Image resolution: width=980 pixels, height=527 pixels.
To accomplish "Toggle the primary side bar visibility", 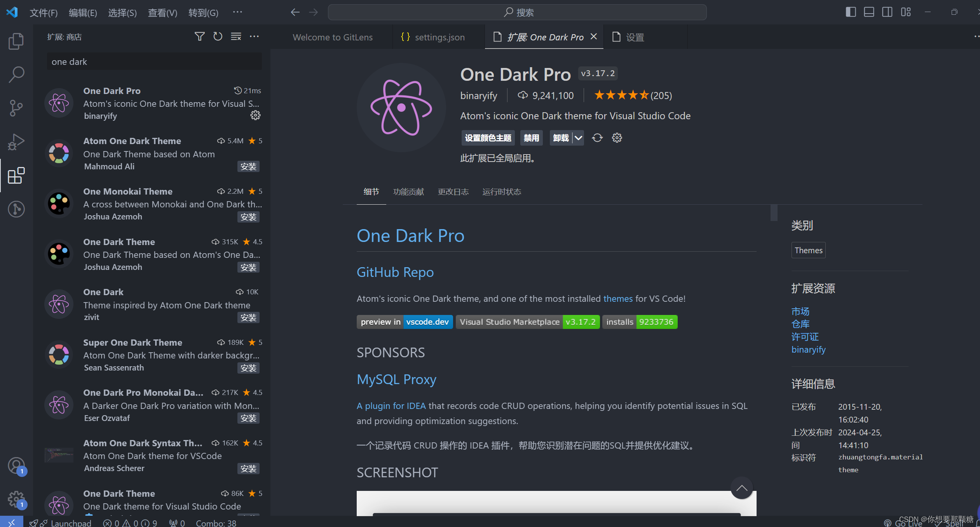I will click(851, 12).
